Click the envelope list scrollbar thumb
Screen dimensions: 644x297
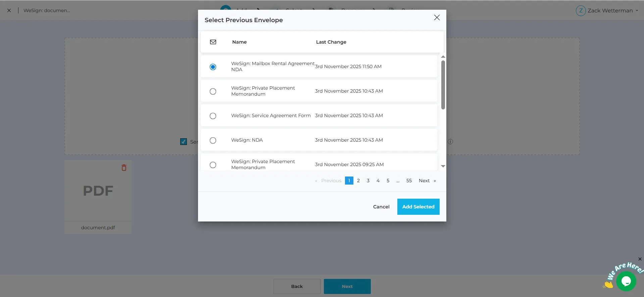[x=443, y=85]
